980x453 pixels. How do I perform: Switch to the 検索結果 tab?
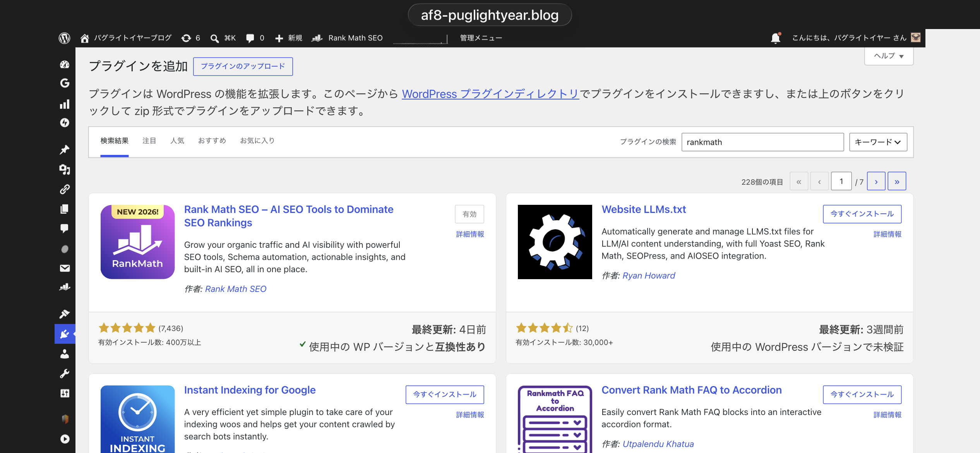pos(115,141)
